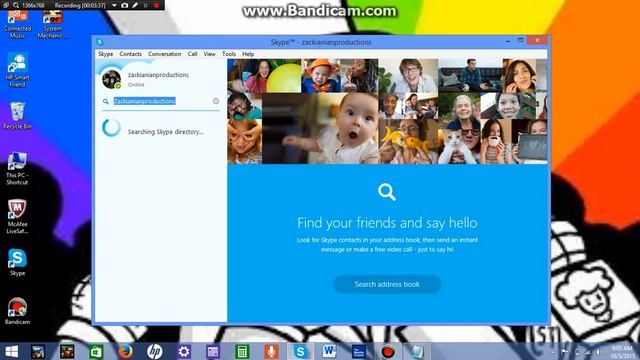Pause the Bandicam recording
The image size is (640, 360).
click(145, 5)
